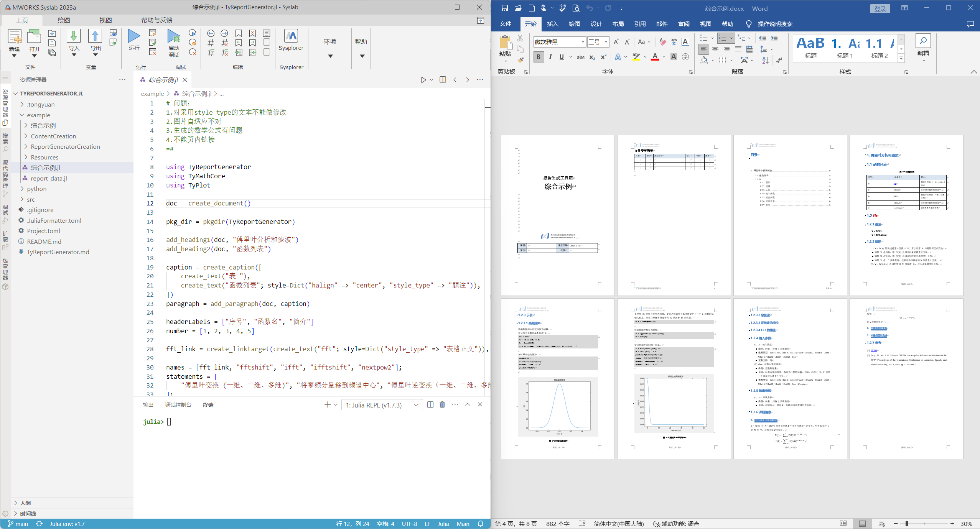Open Word's format painter brush
Screen dimensions: 980x529
coord(520,60)
